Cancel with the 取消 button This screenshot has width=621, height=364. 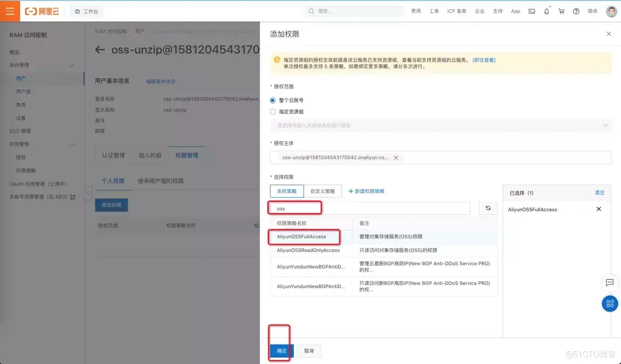[x=309, y=351]
